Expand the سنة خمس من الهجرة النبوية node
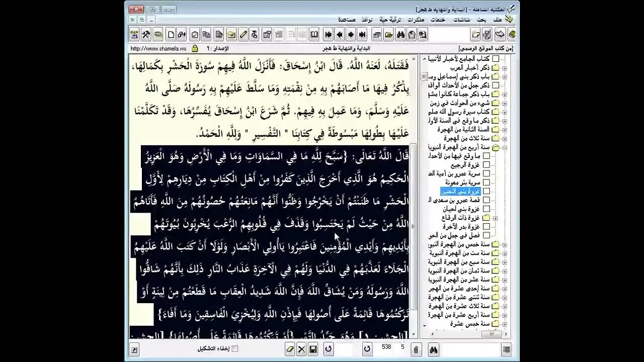Screen dimensions: 644x362 (x=505, y=244)
